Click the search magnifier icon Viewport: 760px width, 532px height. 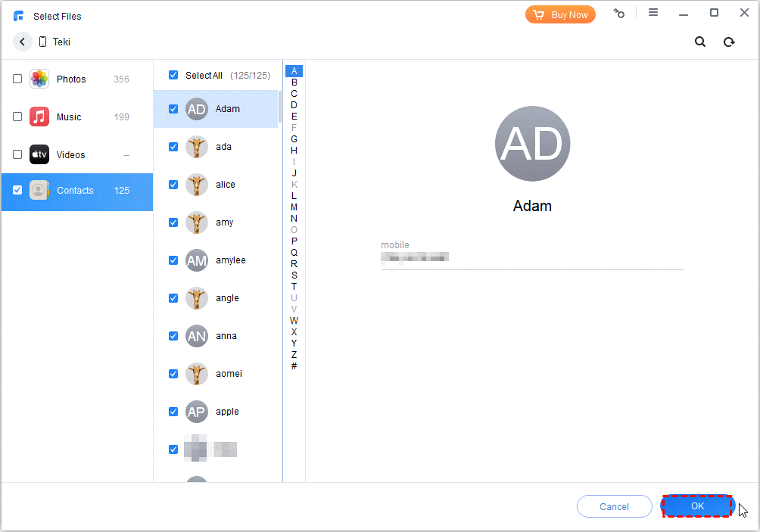(x=699, y=42)
